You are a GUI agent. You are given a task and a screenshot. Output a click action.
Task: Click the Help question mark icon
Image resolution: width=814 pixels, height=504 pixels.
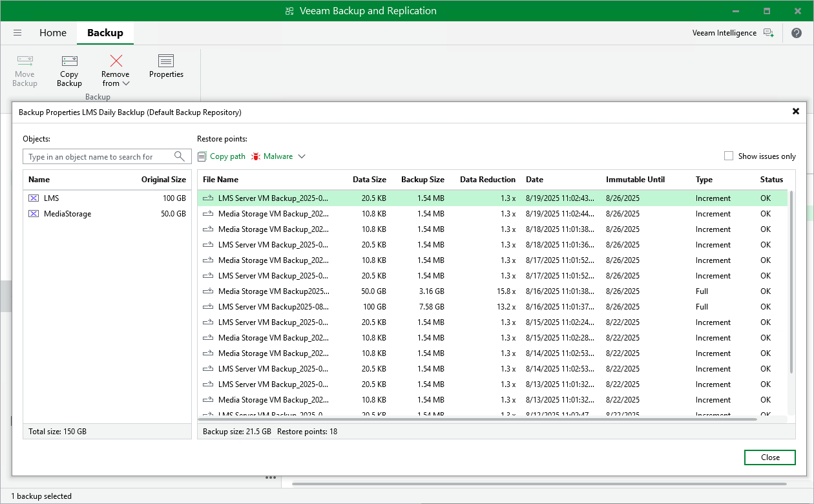pyautogui.click(x=797, y=32)
